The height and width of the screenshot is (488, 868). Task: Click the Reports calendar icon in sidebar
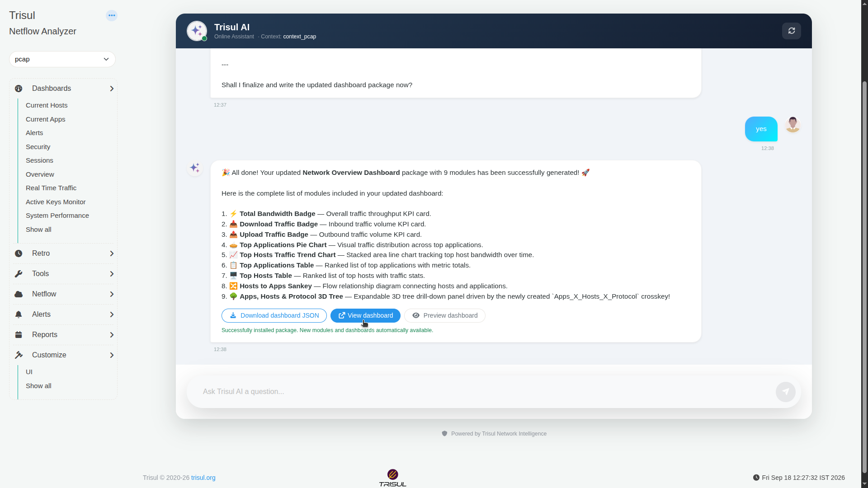click(x=19, y=335)
